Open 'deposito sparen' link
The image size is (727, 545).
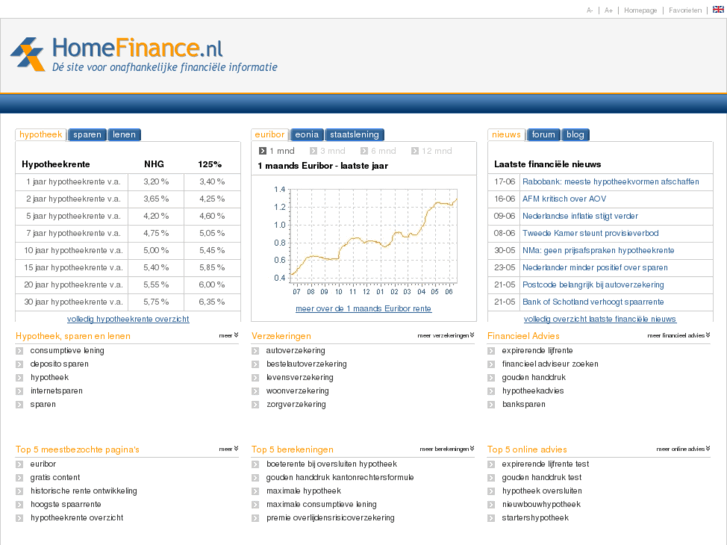[59, 364]
